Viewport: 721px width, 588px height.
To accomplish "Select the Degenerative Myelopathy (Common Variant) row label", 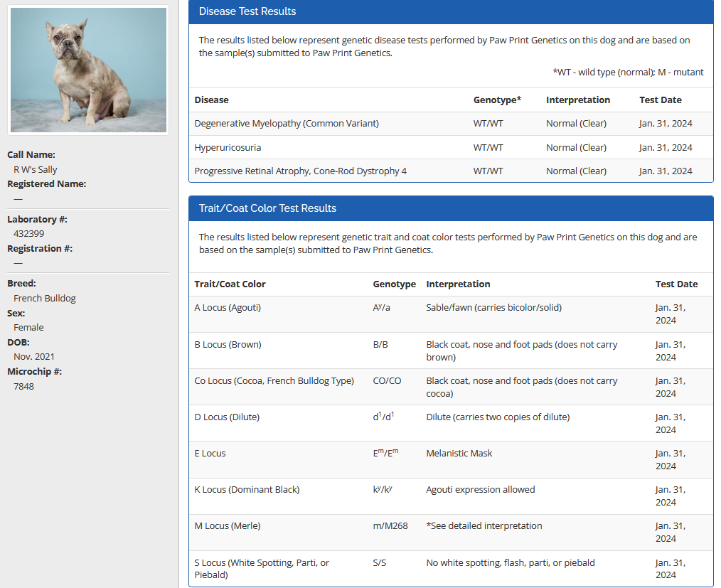I will click(x=287, y=124).
